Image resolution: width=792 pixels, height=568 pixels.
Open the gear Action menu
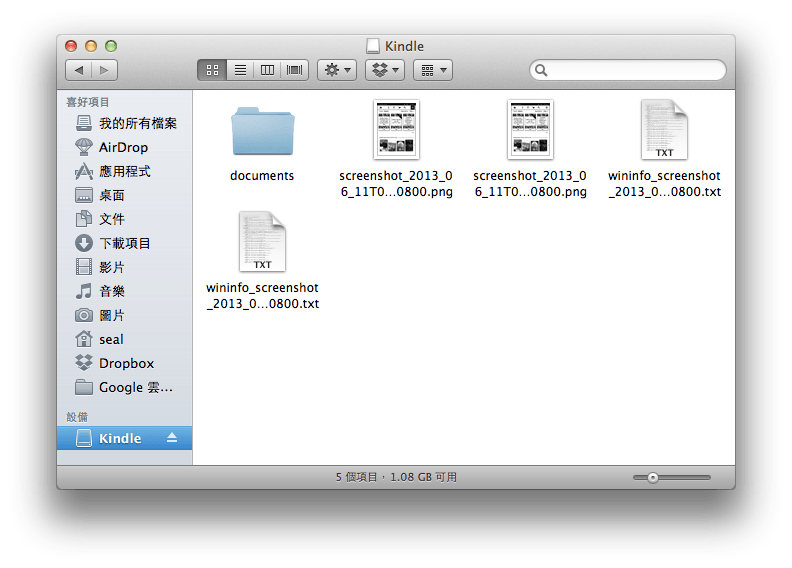[337, 70]
